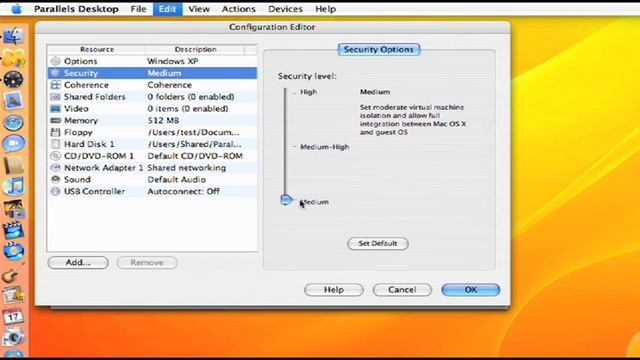Open the File menu
The width and height of the screenshot is (640, 360).
click(138, 9)
